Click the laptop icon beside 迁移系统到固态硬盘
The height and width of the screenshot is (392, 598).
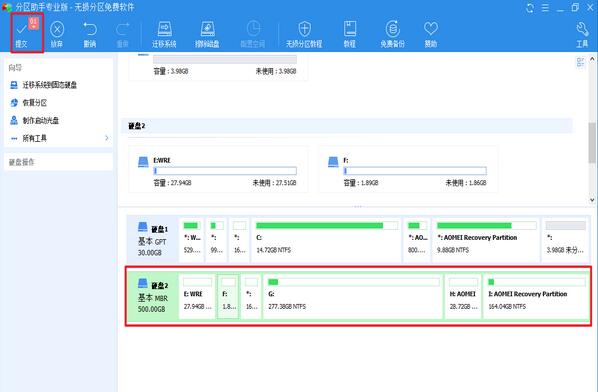click(14, 85)
